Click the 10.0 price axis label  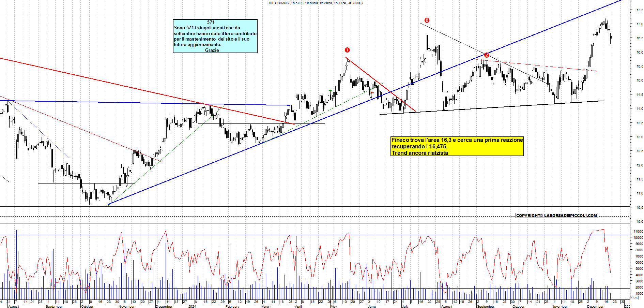[x=640, y=222]
